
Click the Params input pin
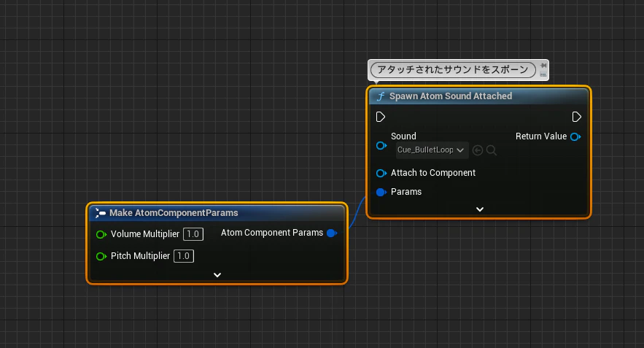[x=381, y=192]
